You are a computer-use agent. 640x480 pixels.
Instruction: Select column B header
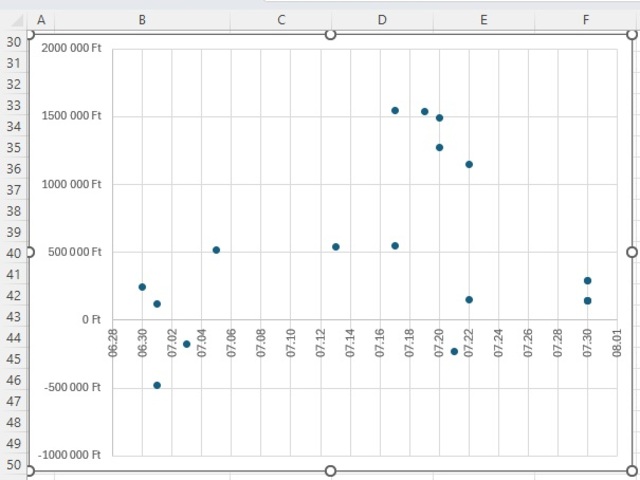pos(142,20)
